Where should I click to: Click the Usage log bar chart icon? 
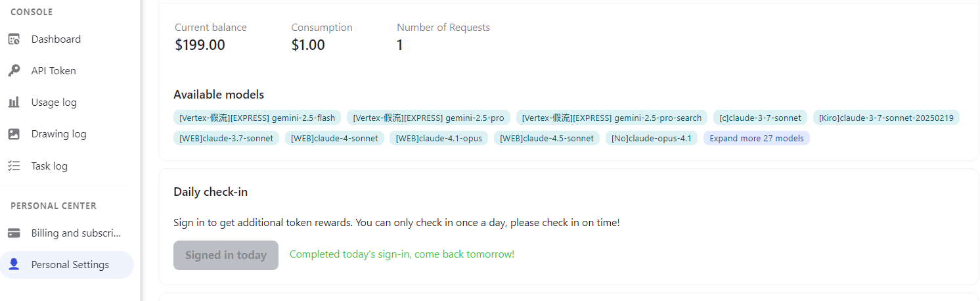[x=14, y=103]
